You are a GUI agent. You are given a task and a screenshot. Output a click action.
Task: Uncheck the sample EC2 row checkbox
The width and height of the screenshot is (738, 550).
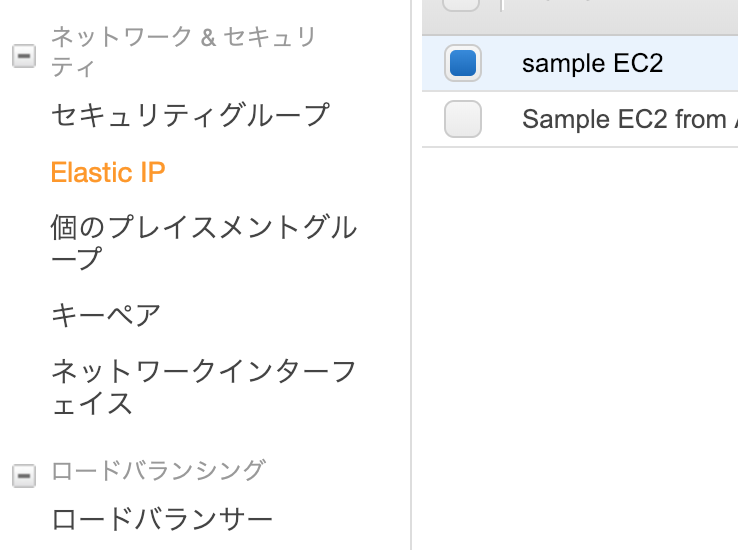(463, 64)
